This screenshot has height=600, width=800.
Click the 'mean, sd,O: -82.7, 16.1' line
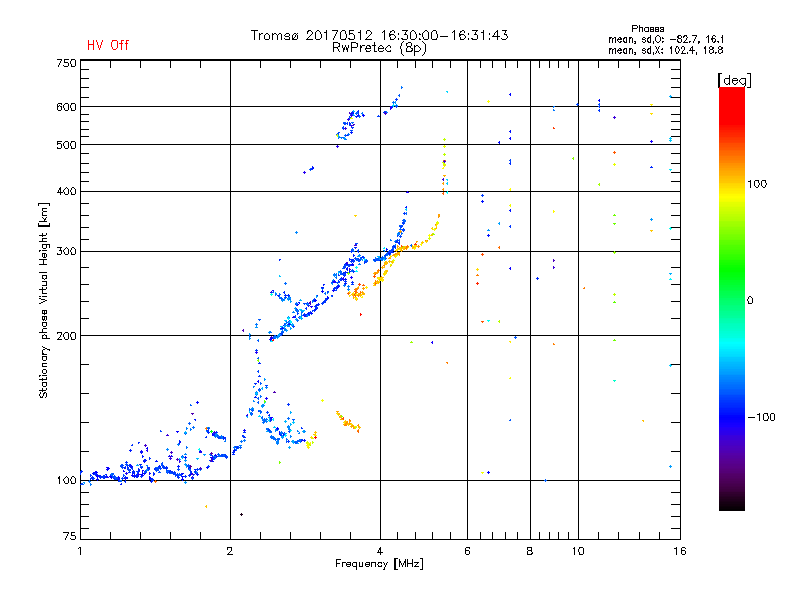point(666,39)
